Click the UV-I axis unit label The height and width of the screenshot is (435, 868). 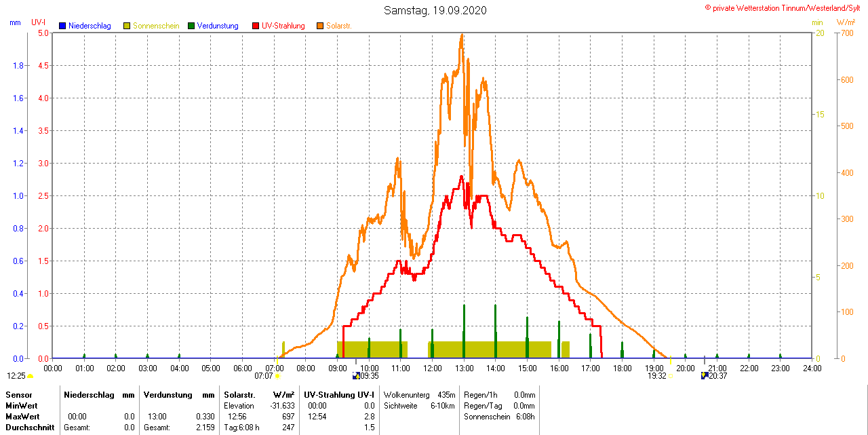click(39, 22)
